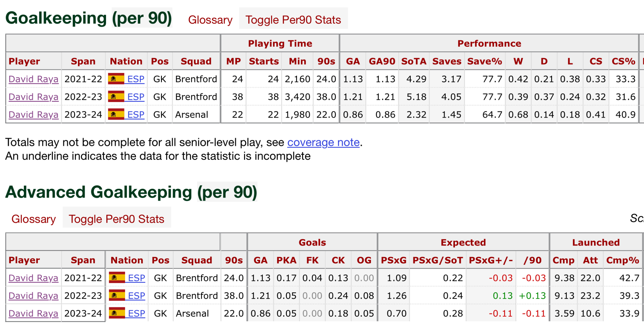Toggle Per90 Stats for Goalkeeping table
644x324 pixels.
pyautogui.click(x=293, y=20)
